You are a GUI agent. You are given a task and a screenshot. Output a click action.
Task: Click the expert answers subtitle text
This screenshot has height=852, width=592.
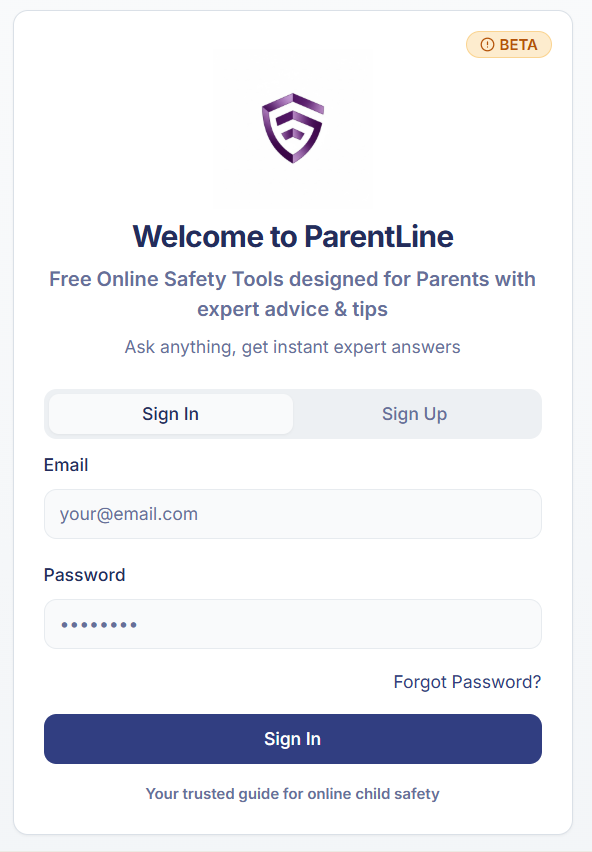293,347
